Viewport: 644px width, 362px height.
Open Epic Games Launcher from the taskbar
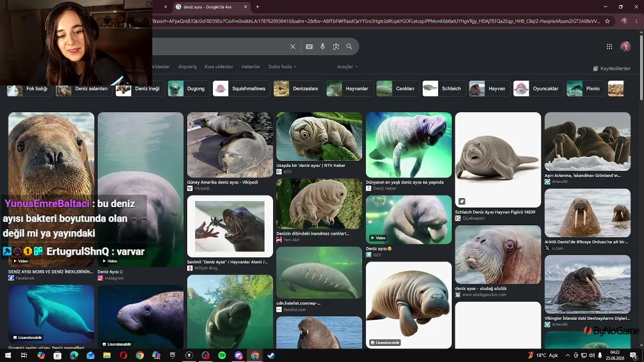pyautogui.click(x=173, y=355)
